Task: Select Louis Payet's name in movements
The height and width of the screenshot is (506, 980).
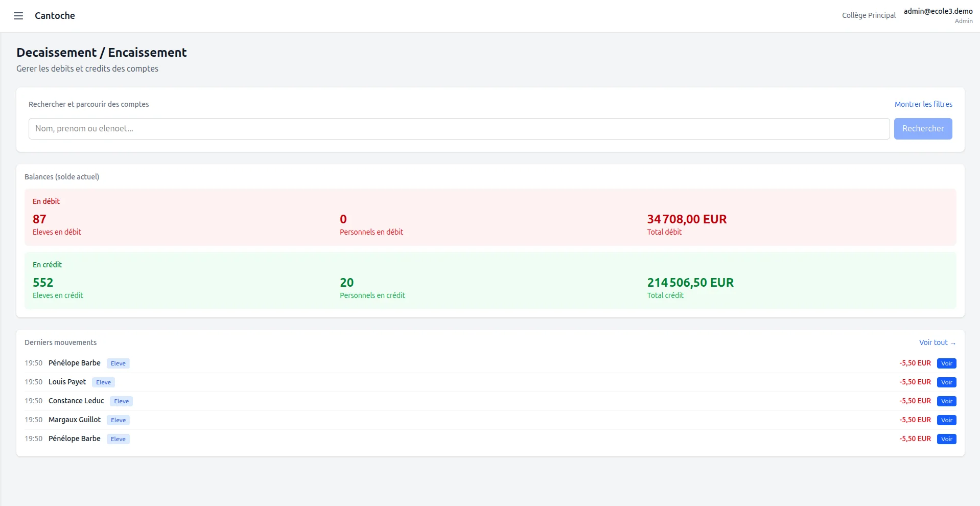Action: click(x=67, y=382)
